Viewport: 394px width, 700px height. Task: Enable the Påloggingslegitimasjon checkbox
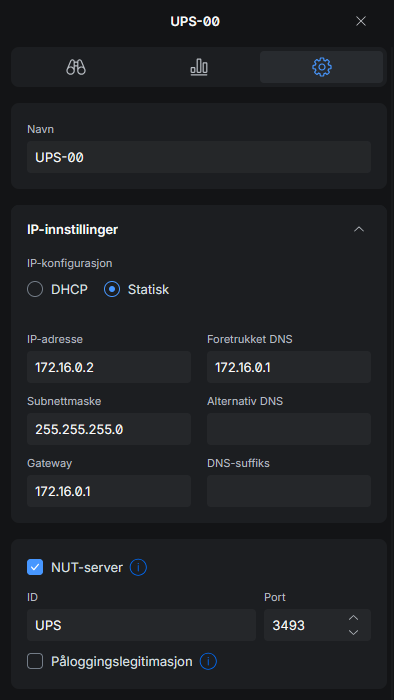pyautogui.click(x=35, y=661)
